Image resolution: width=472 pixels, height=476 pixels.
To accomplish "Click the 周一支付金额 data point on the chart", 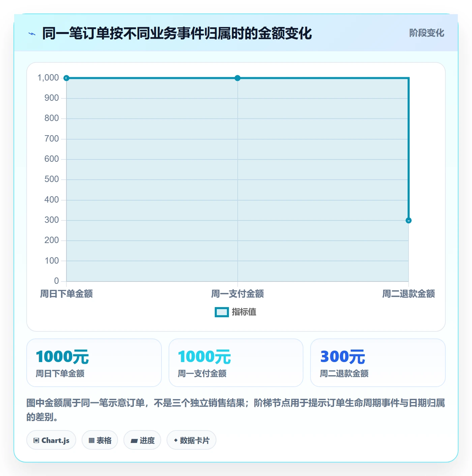I will click(238, 78).
